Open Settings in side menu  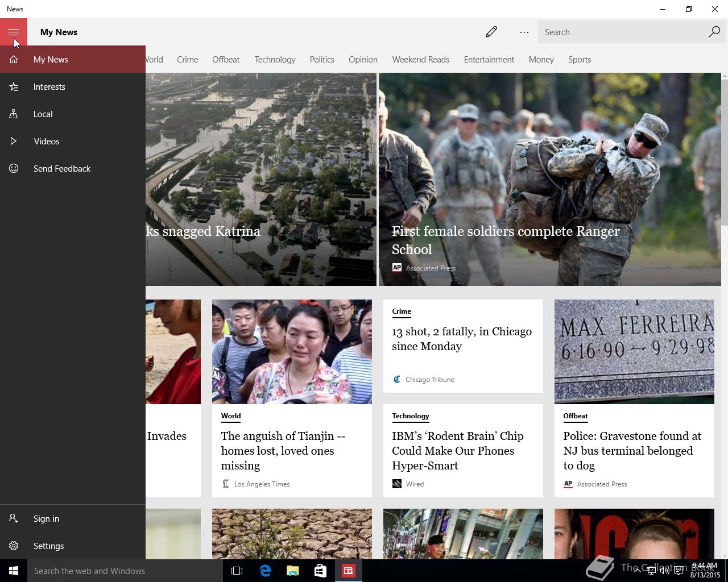pyautogui.click(x=73, y=546)
